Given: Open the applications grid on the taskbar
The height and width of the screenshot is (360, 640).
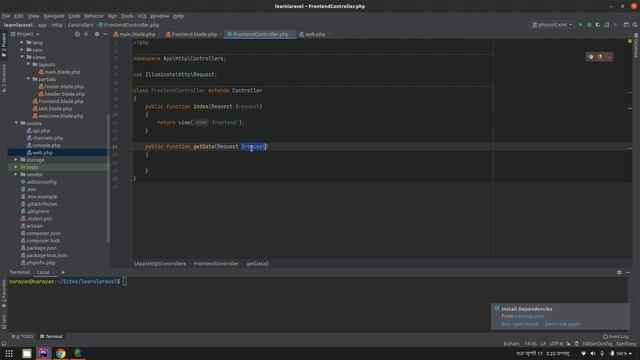Looking at the screenshot, I should (9, 353).
